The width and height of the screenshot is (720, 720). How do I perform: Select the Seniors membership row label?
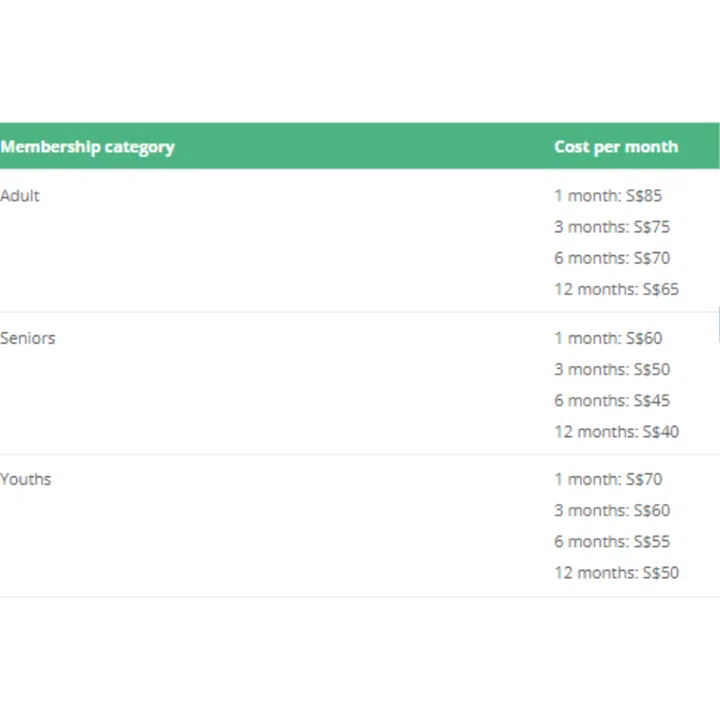click(x=28, y=338)
